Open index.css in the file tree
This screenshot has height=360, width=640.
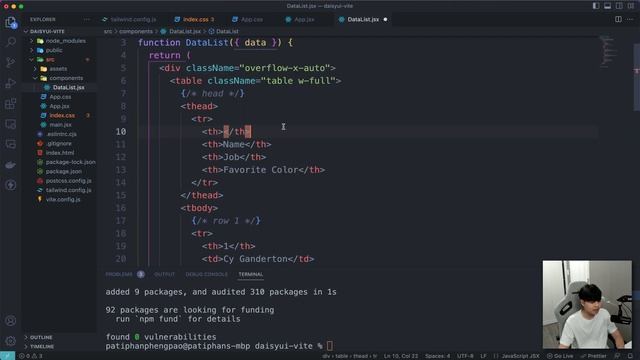[62, 116]
